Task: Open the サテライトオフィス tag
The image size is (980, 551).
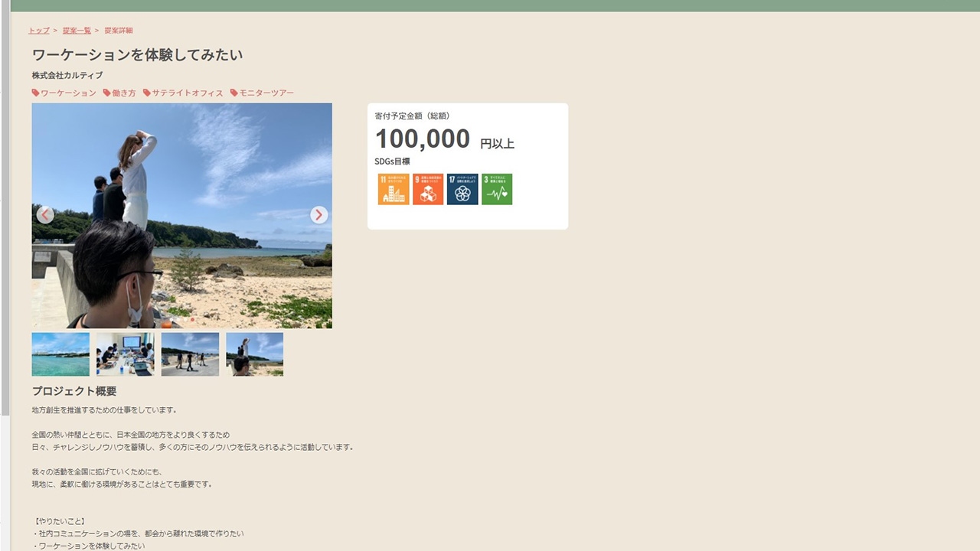Action: tap(184, 93)
